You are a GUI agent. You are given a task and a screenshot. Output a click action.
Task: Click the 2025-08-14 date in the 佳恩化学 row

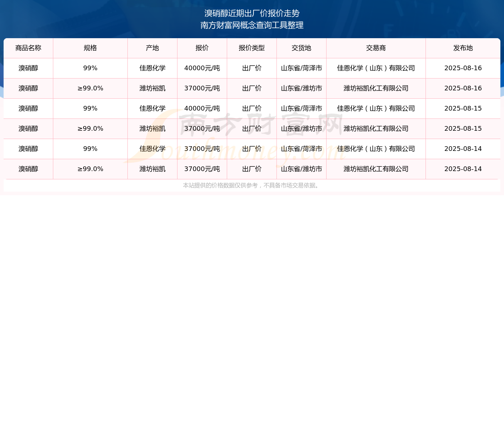(463, 149)
